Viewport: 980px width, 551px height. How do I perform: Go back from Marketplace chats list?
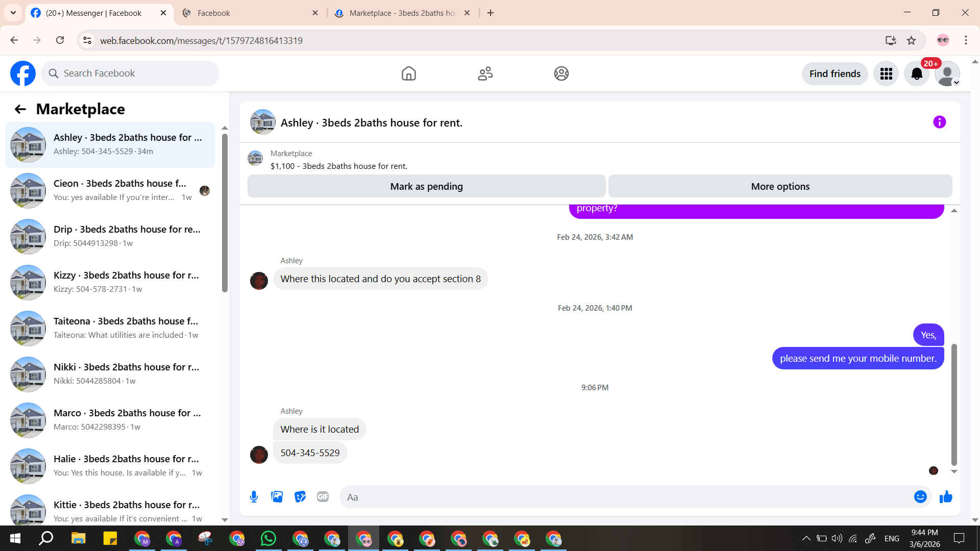(20, 109)
